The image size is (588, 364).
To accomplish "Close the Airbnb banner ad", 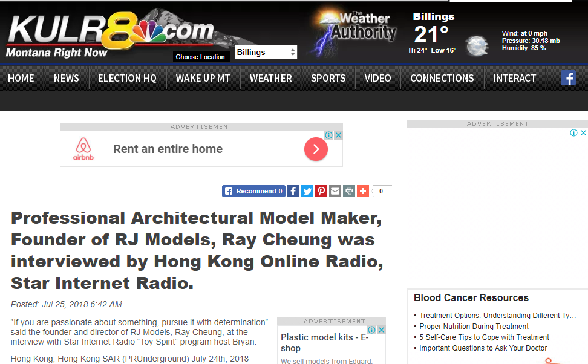I will tap(338, 135).
